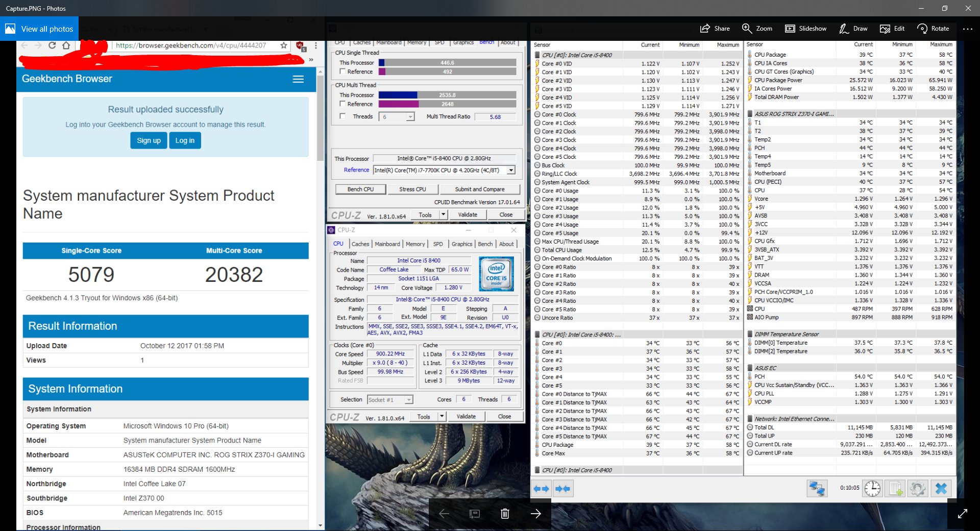Click the browser address bar with the Geekbench URL

pyautogui.click(x=191, y=45)
